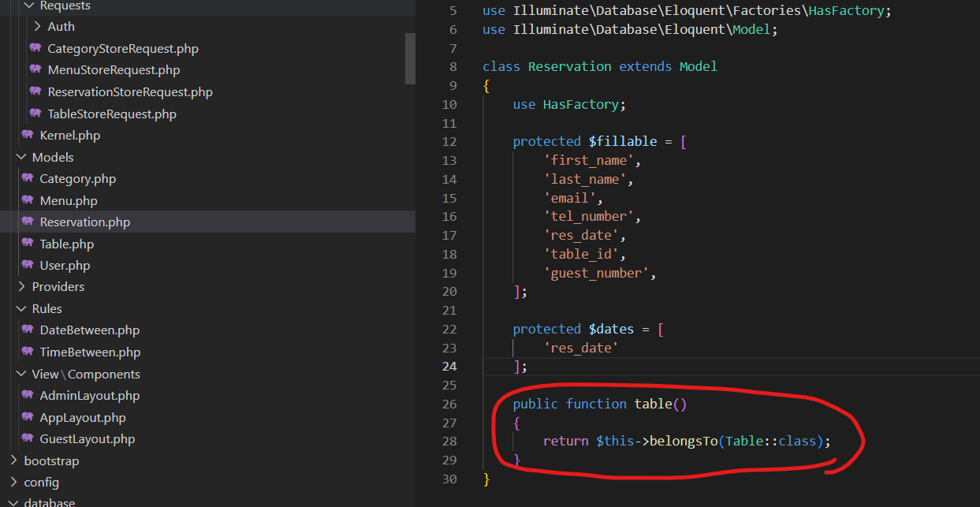The image size is (980, 507).
Task: Open TimeBetween.php rule file
Action: (x=90, y=352)
